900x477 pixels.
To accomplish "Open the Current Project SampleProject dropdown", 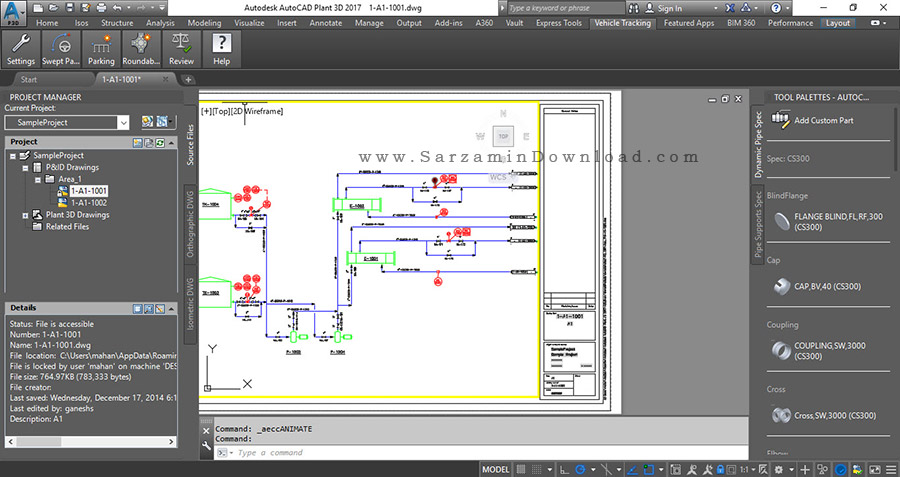I will (123, 122).
